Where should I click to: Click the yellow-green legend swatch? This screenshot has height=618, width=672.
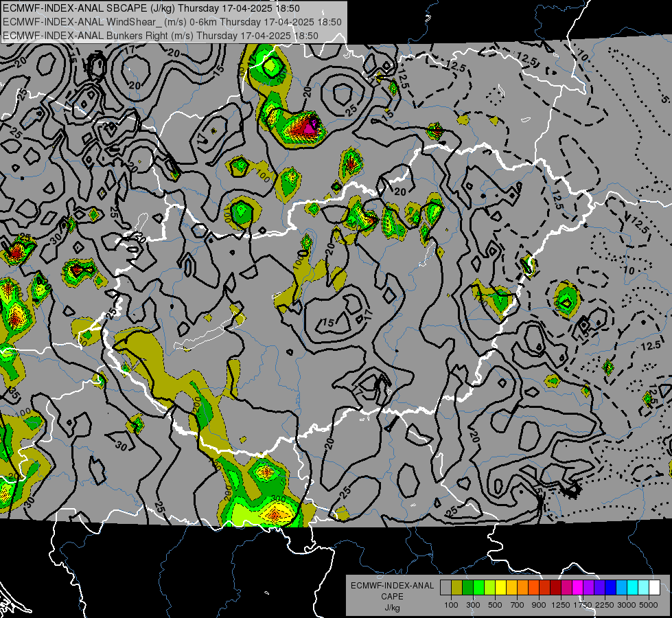pyautogui.click(x=490, y=588)
